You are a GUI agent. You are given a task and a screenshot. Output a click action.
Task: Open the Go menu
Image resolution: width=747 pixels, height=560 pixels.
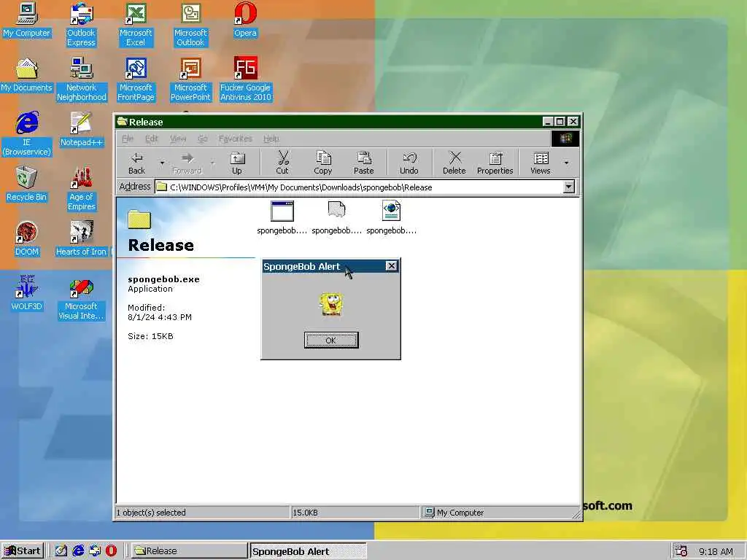point(203,139)
